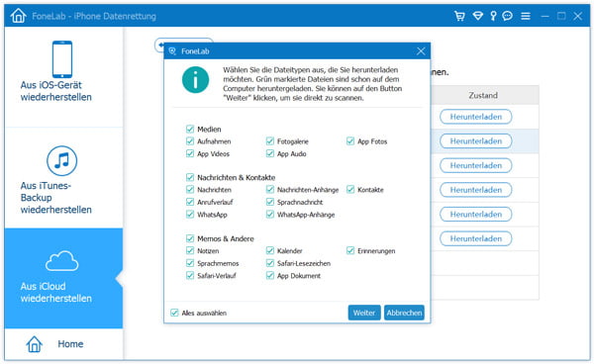The image size is (594, 364).
Task: Select the iCloud cloud icon
Action: 61,261
